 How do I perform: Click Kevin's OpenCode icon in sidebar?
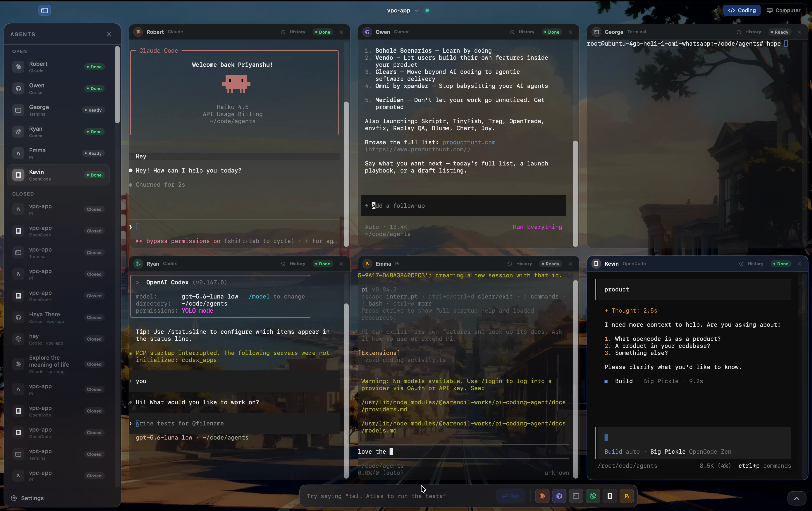point(19,175)
